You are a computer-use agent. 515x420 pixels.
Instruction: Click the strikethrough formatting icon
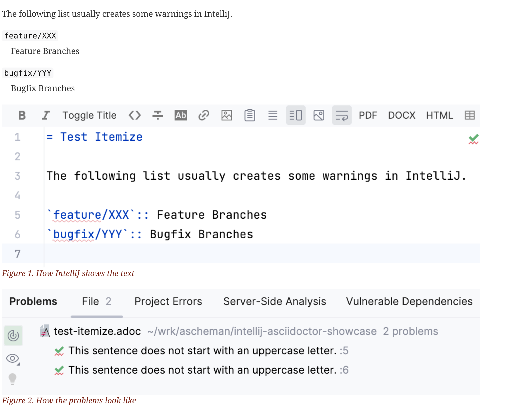pyautogui.click(x=158, y=115)
